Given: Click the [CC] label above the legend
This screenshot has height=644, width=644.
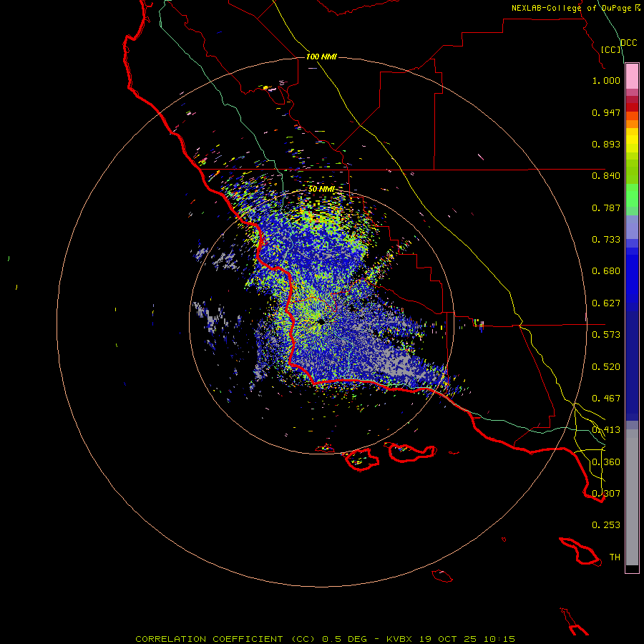Looking at the screenshot, I should (x=611, y=49).
